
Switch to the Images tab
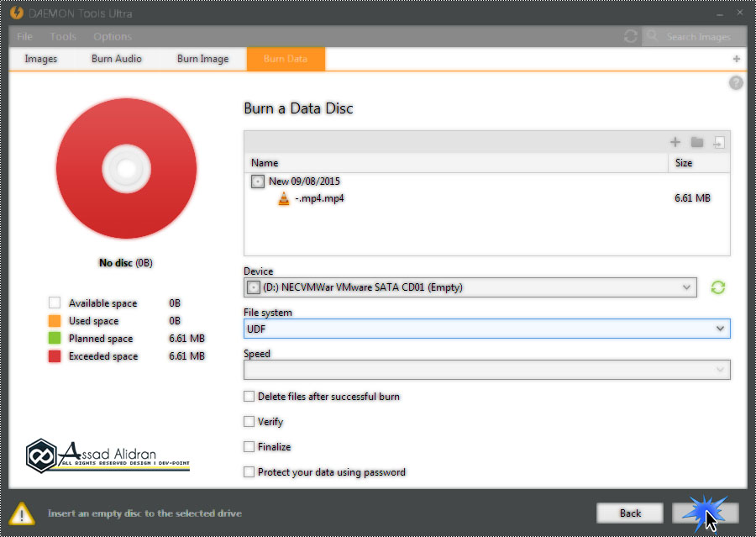tap(41, 59)
